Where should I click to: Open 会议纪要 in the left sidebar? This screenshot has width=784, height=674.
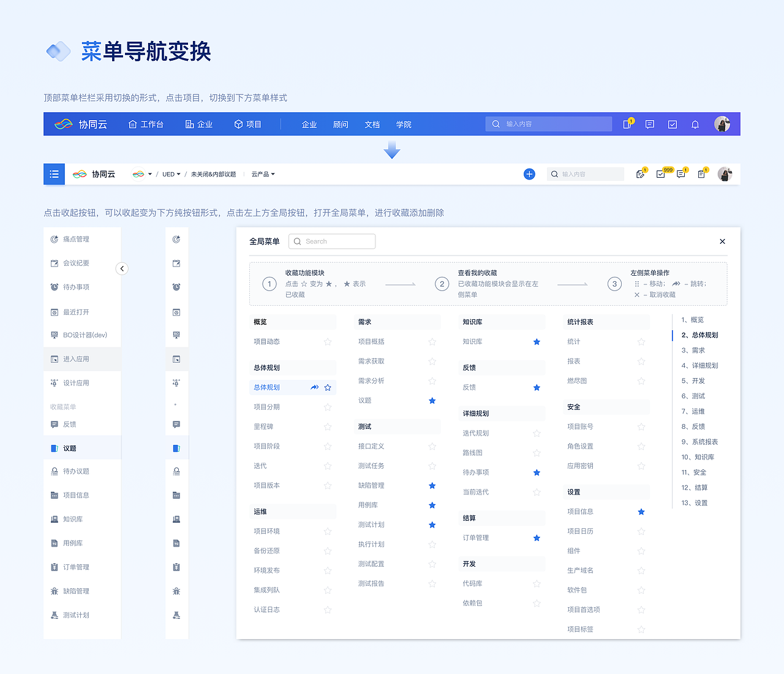[82, 263]
